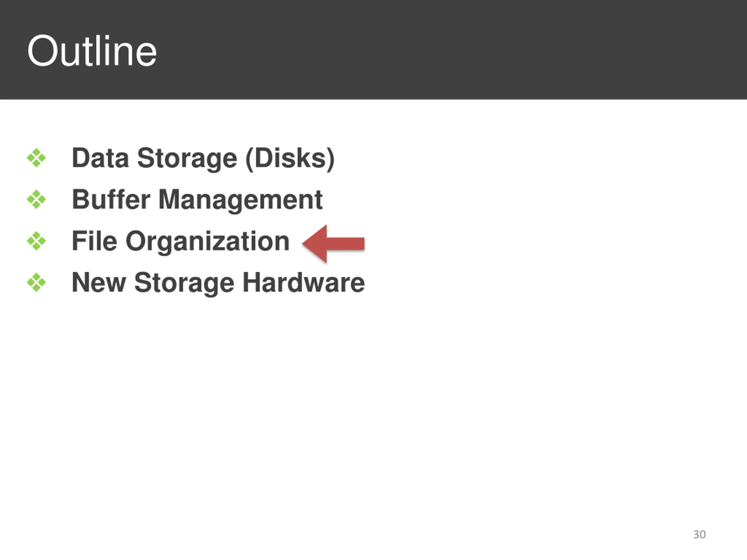
Task: Click the word Buffer
Action: click(111, 199)
